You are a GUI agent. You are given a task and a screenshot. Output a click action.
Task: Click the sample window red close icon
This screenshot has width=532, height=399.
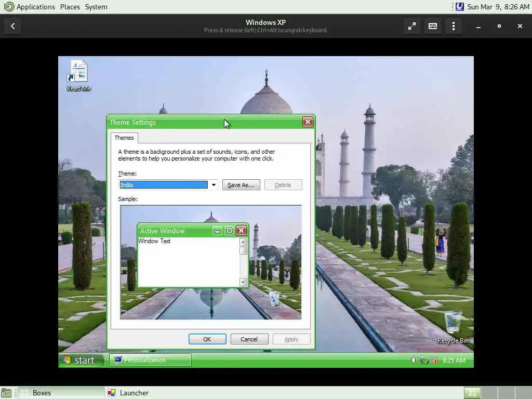(241, 231)
